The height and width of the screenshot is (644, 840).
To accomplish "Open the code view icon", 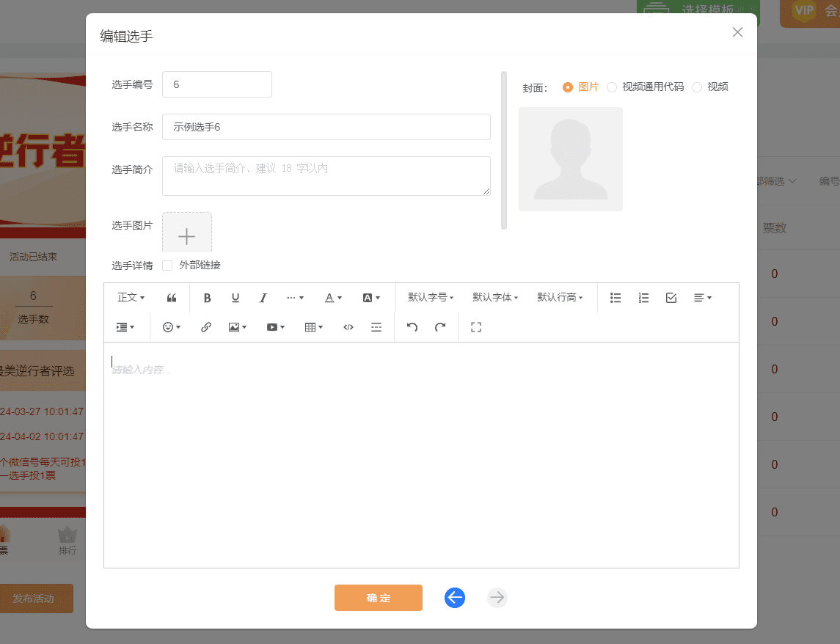I will click(x=348, y=326).
